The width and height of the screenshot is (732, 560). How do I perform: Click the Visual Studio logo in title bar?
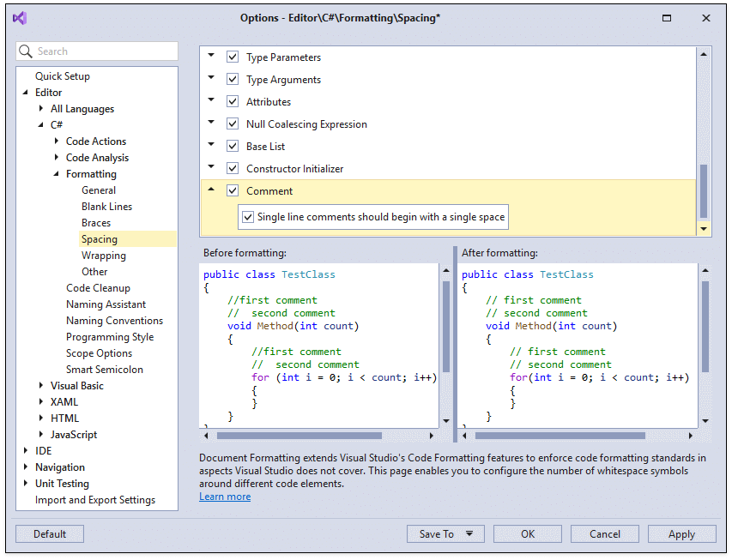21,17
